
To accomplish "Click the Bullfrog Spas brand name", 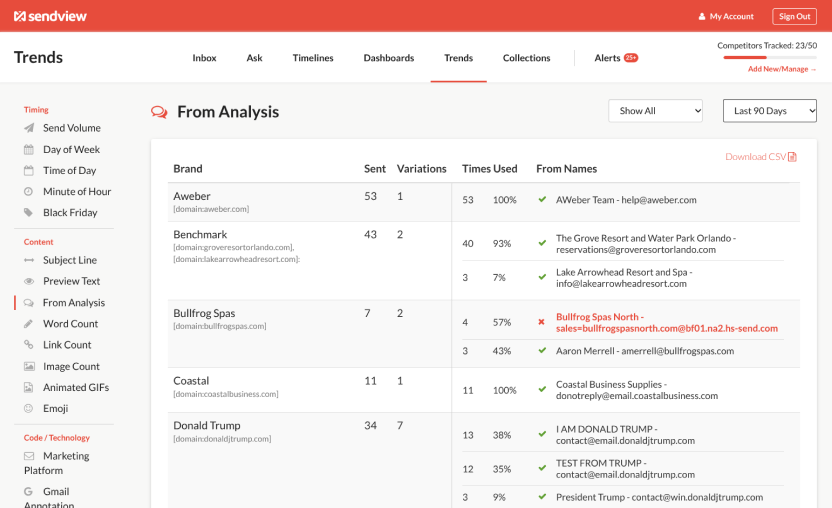I will [204, 313].
